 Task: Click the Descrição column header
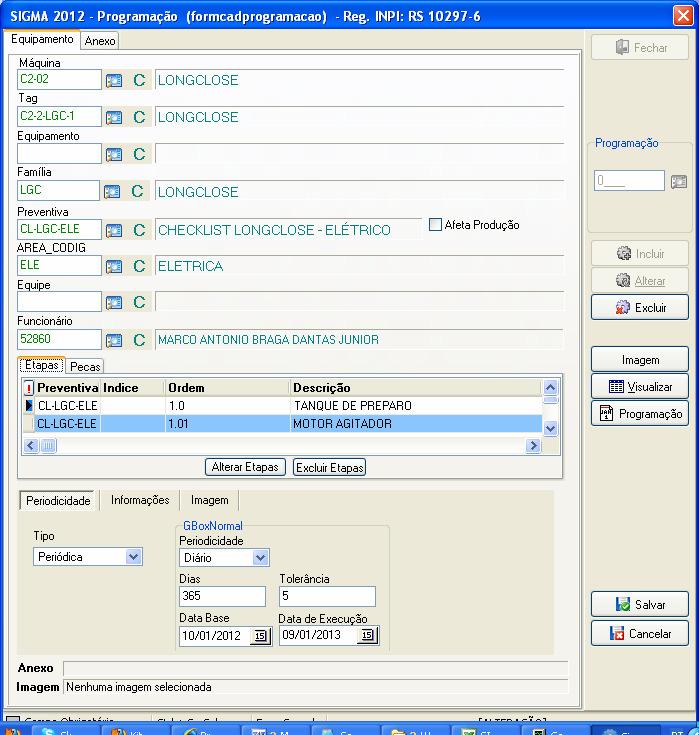[x=416, y=388]
